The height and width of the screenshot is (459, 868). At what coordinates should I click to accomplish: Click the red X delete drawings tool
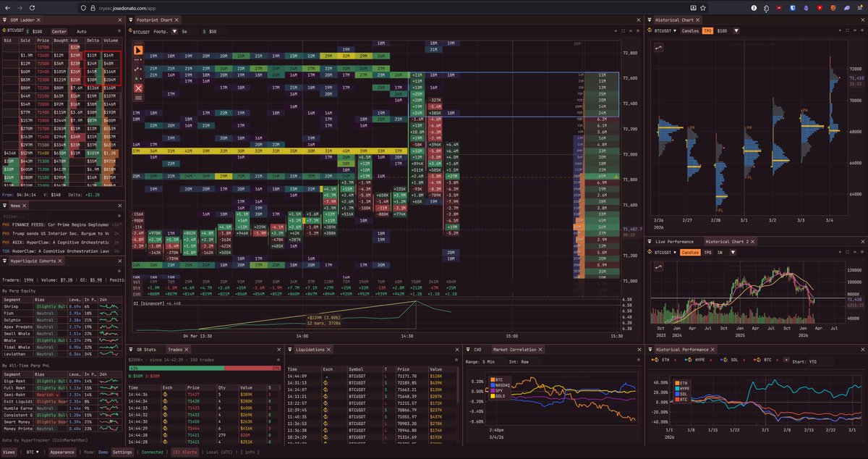pos(138,88)
